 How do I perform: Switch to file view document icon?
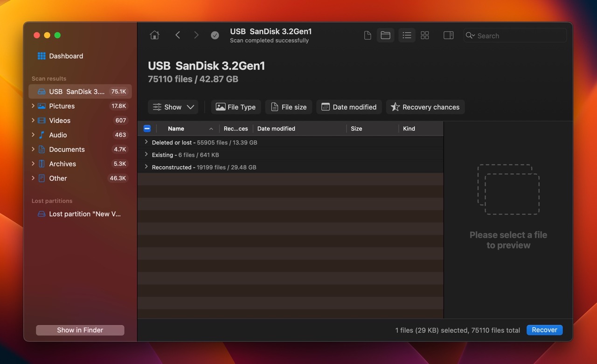click(x=368, y=35)
